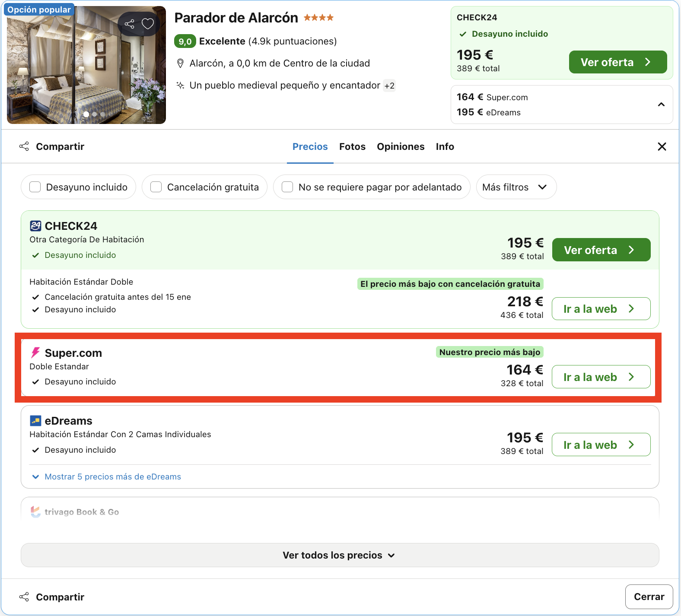
Task: Click the 9,0 rating score badge
Action: (185, 41)
